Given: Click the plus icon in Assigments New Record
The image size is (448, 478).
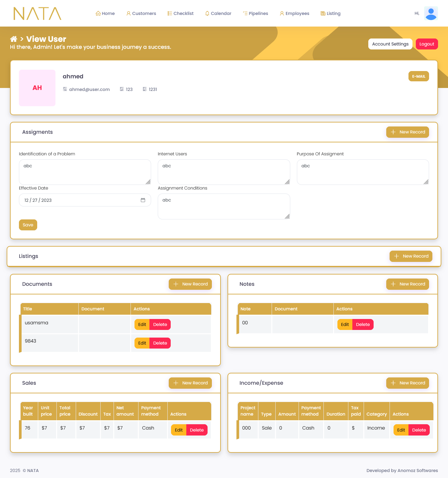Looking at the screenshot, I should click(393, 132).
